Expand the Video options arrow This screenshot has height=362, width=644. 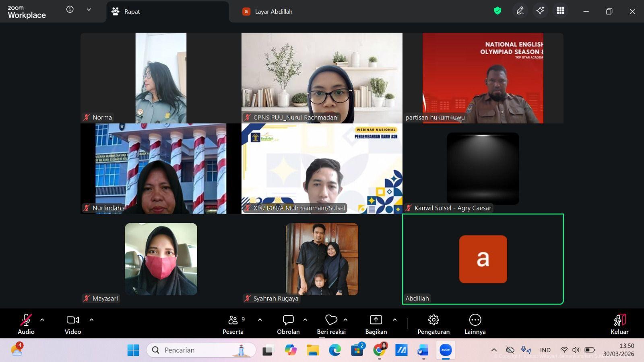point(91,320)
